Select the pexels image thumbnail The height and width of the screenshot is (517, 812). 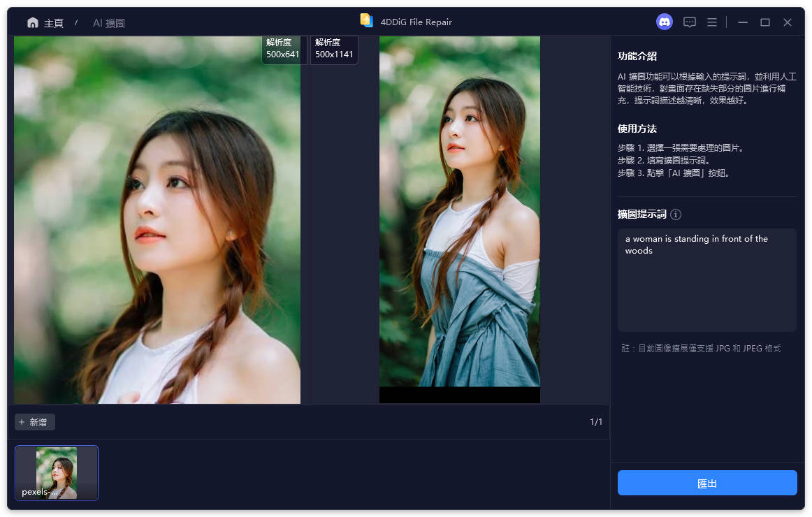pos(56,473)
